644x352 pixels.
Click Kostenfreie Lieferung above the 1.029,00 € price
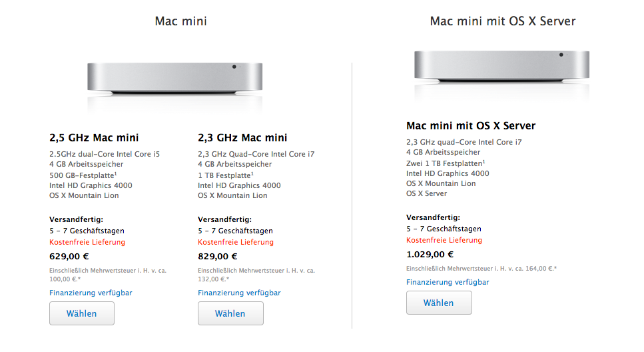(x=444, y=240)
